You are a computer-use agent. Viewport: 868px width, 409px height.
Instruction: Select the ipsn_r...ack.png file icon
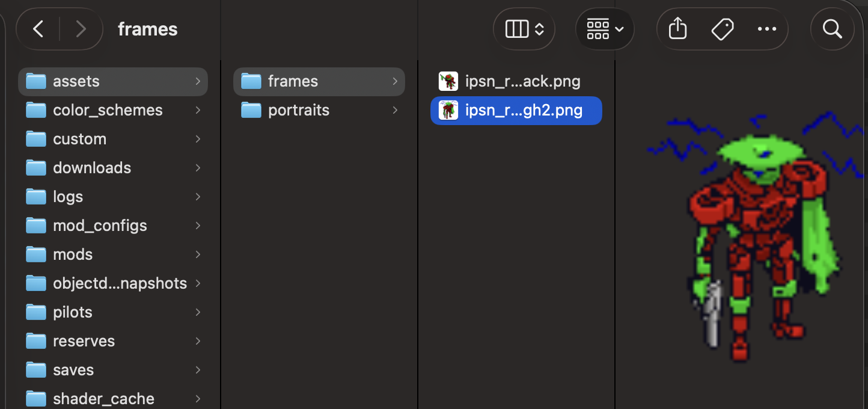click(x=448, y=81)
